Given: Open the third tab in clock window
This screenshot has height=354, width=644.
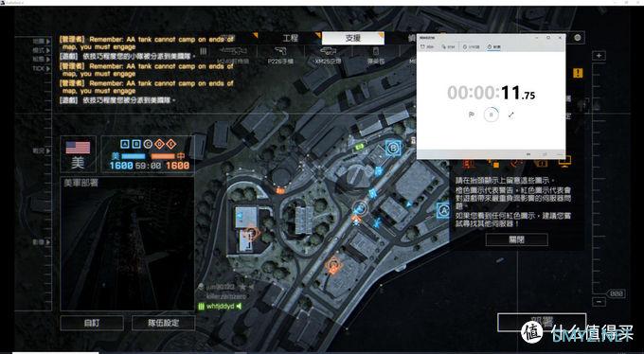Looking at the screenshot, I should pos(471,47).
